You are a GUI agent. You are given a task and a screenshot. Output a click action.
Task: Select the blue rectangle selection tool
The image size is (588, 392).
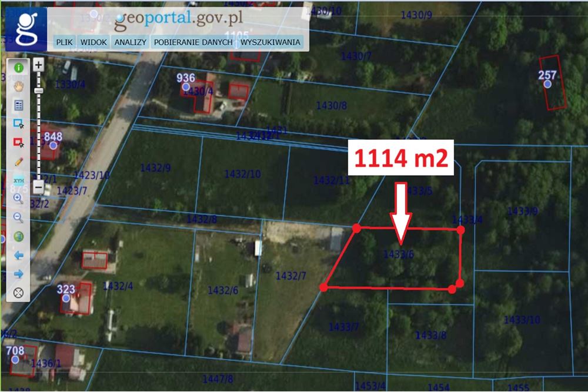(18, 124)
